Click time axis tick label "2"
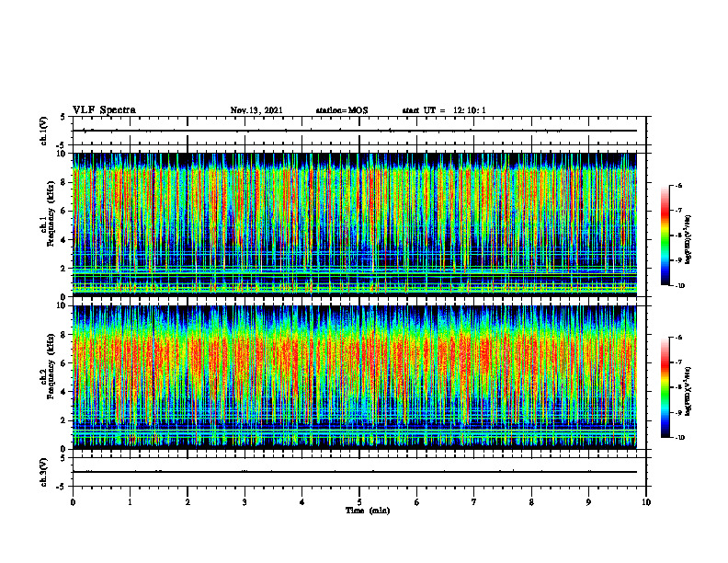This screenshot has width=728, height=563. tap(188, 502)
